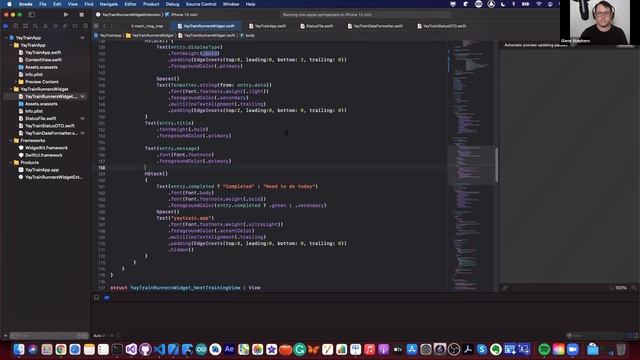This screenshot has height=360, width=640.
Task: Open Chrome from the Dock
Action: click(x=61, y=349)
